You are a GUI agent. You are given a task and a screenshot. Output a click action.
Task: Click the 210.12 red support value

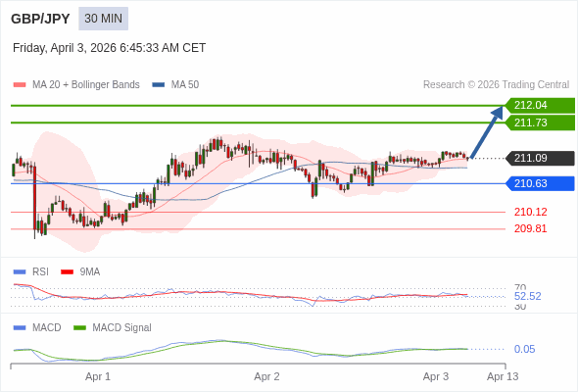pos(531,212)
